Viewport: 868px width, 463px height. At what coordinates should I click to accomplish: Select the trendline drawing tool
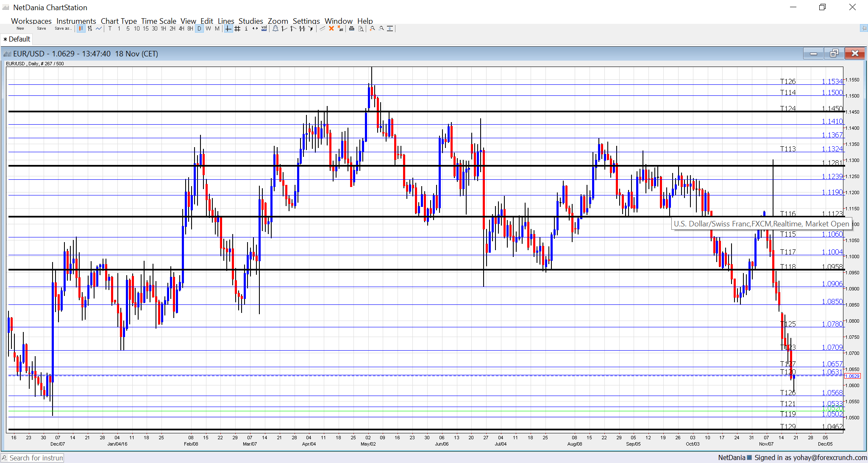283,28
